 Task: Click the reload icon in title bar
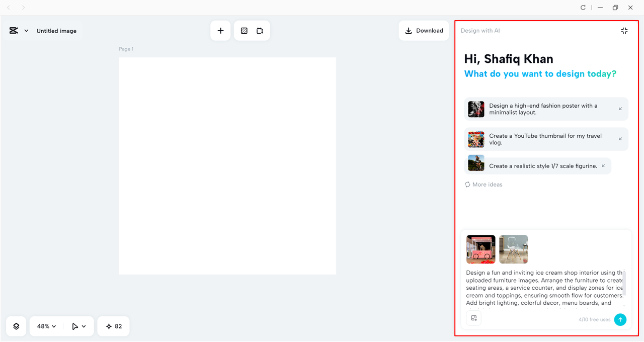583,8
